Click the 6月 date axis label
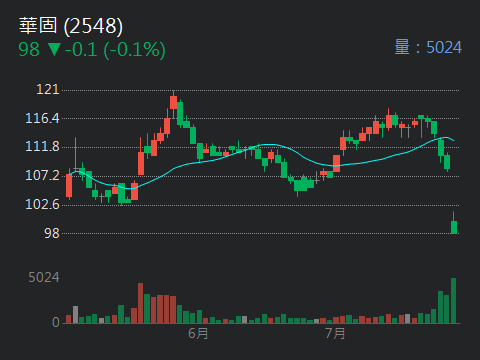Viewport: 480px width, 360px height. pos(198,334)
